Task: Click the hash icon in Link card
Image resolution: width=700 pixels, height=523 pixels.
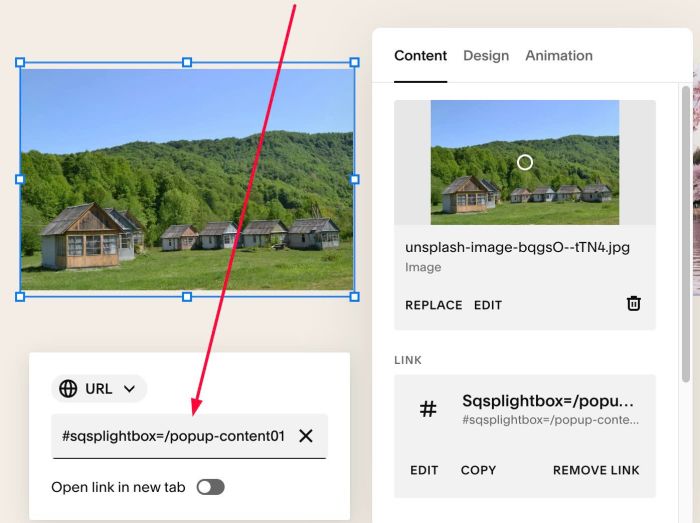Action: point(428,409)
